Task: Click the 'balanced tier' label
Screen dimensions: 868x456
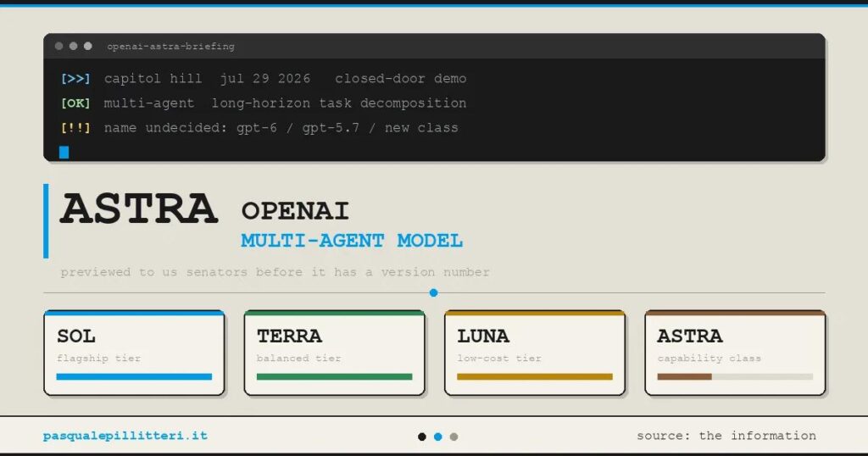Action: 299,359
